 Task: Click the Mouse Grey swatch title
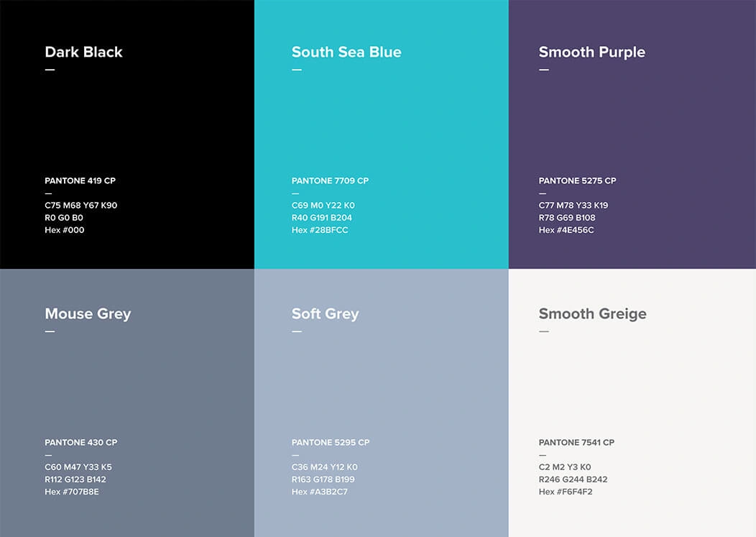88,314
